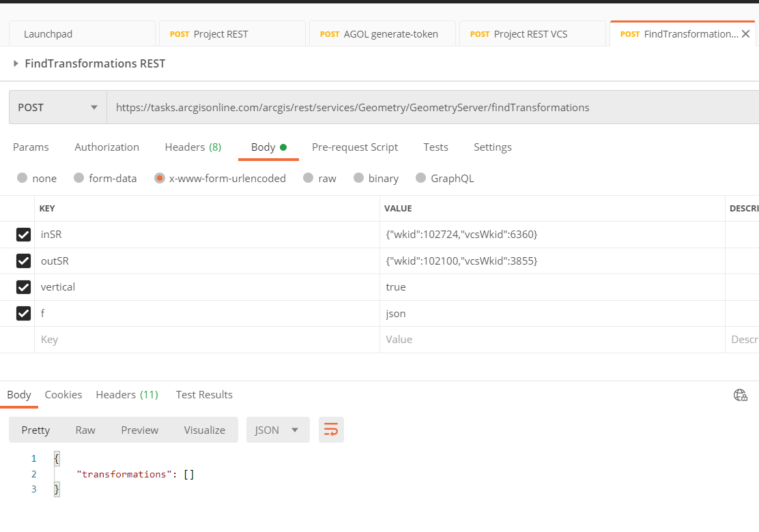Select the Pretty response format
Image resolution: width=759 pixels, height=532 pixels.
35,430
